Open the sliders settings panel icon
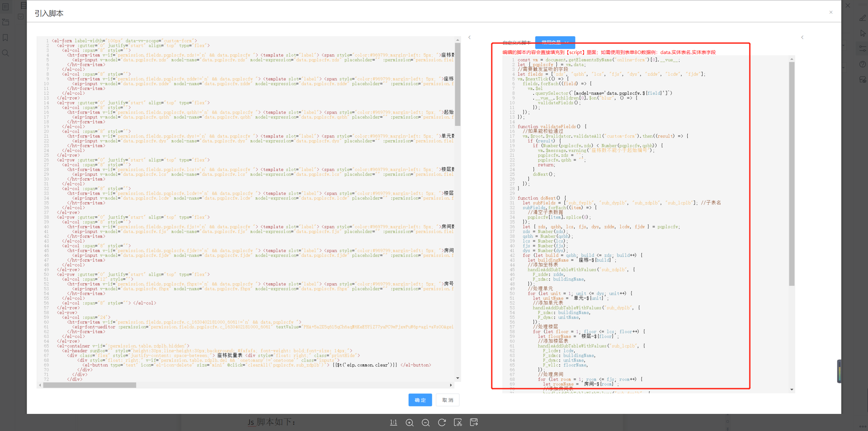 [x=863, y=49]
